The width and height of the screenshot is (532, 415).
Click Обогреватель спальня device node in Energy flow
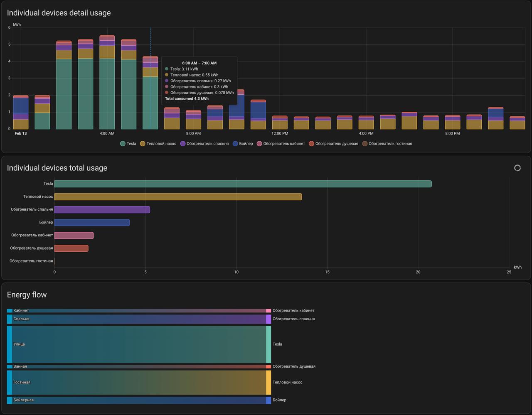[268, 319]
